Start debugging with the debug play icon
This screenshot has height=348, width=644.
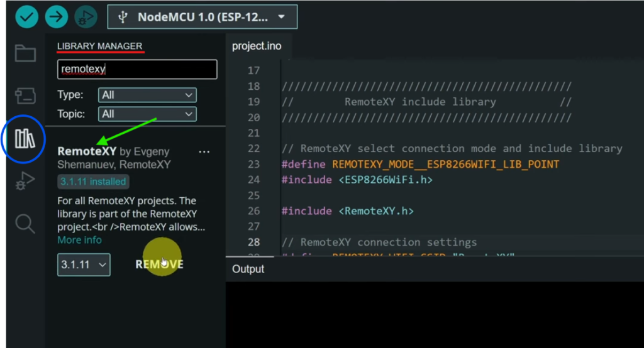click(86, 17)
